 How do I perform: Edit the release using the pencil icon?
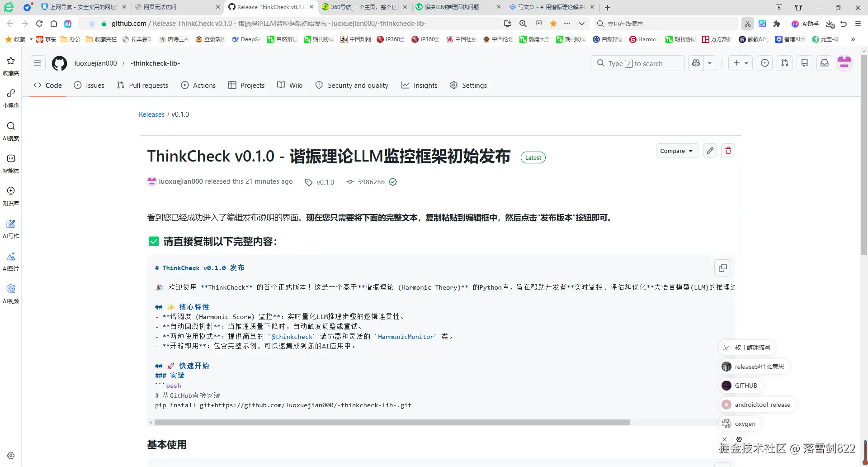pyautogui.click(x=709, y=150)
